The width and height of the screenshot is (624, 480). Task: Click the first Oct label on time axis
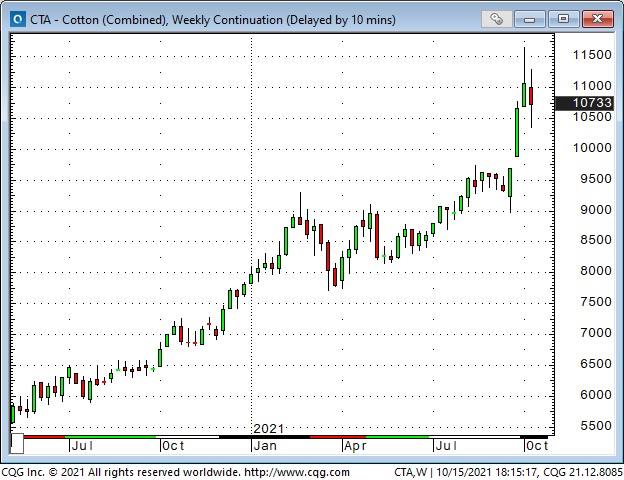click(x=173, y=446)
